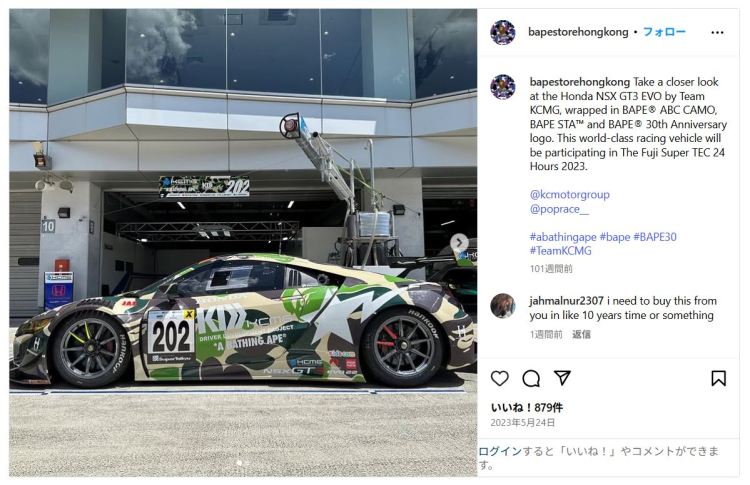Viewport: 750px width, 485px height.
Task: Open jahmalnur2307's profile picture
Action: coord(503,306)
